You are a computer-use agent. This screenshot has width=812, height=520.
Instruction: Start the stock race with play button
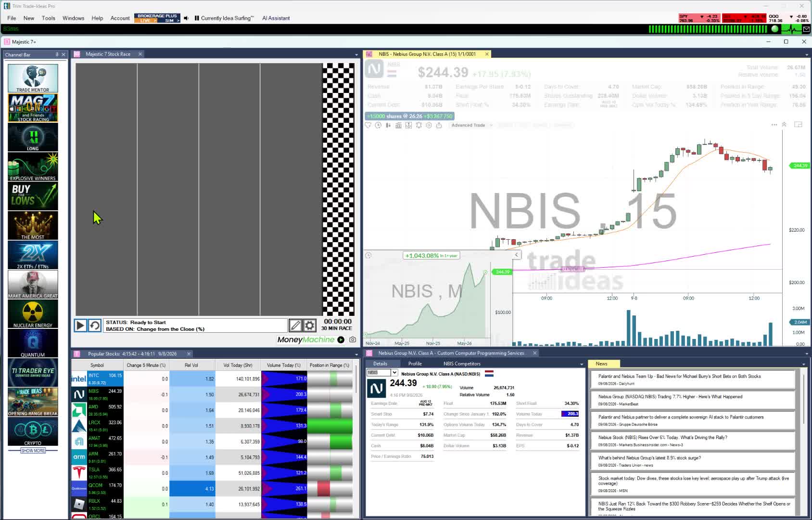(x=80, y=325)
